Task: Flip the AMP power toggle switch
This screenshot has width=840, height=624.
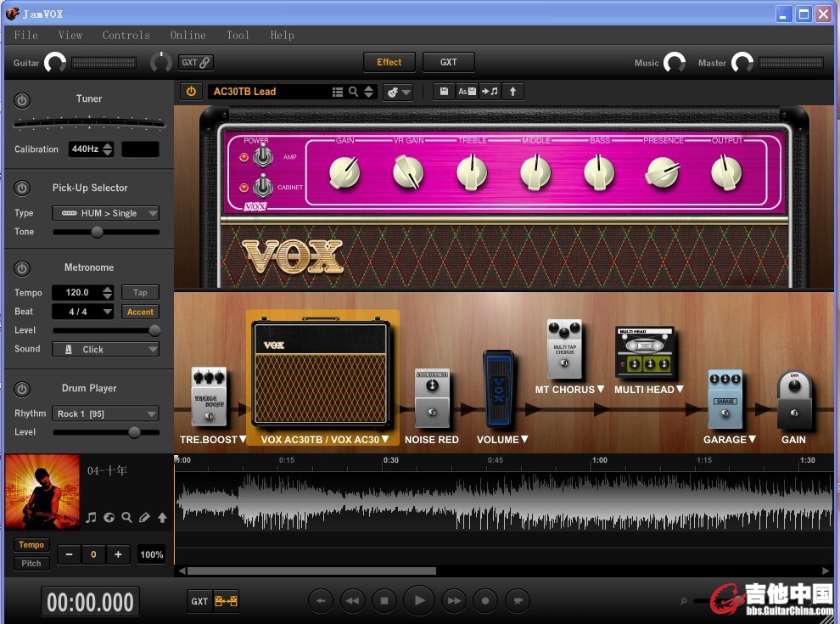Action: pyautogui.click(x=262, y=156)
